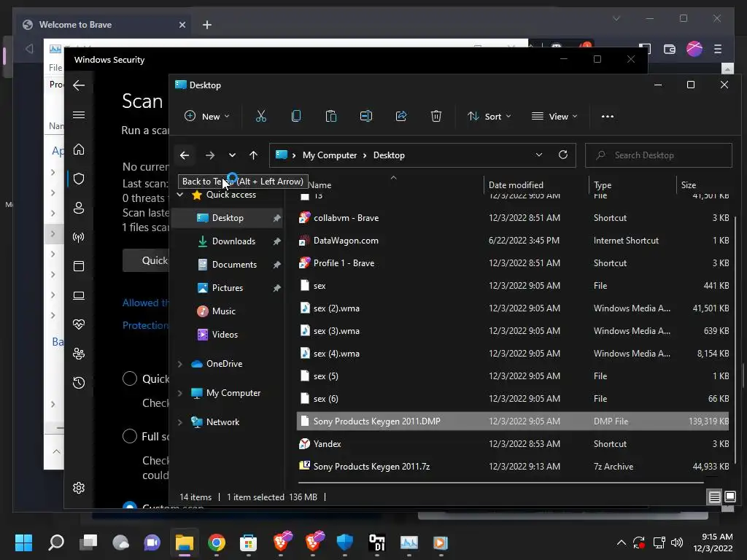Click the Search Desktop input field
Screen dimensions: 747x560
[x=659, y=155]
